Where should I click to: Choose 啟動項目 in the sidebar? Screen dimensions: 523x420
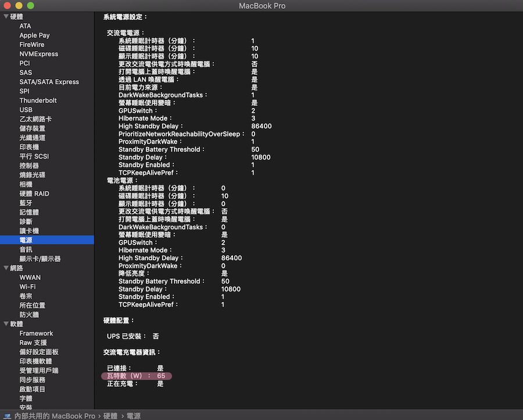(x=33, y=390)
